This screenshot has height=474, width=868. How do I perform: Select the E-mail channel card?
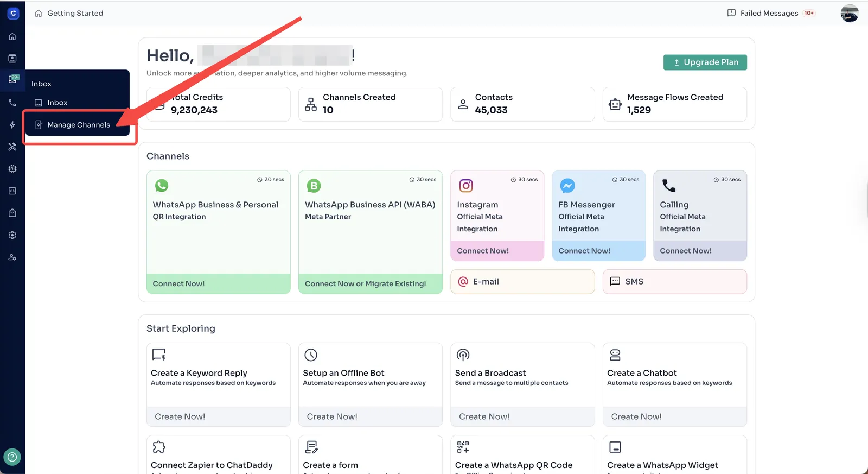point(522,282)
